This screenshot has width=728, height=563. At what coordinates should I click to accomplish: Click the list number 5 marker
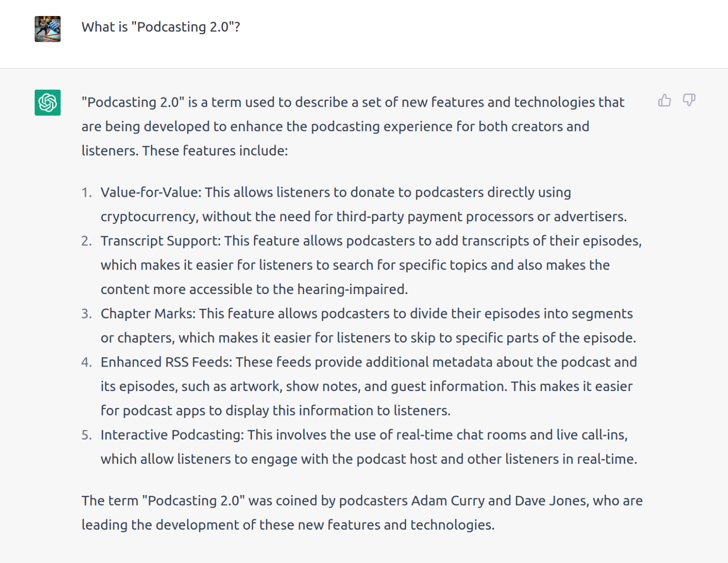[86, 435]
